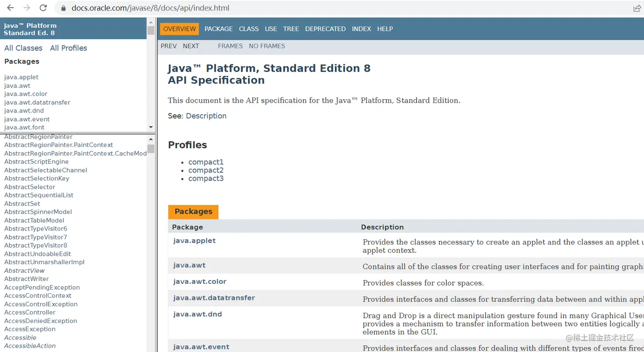The height and width of the screenshot is (352, 644).
Task: Open the compact2 profile
Action: click(206, 170)
